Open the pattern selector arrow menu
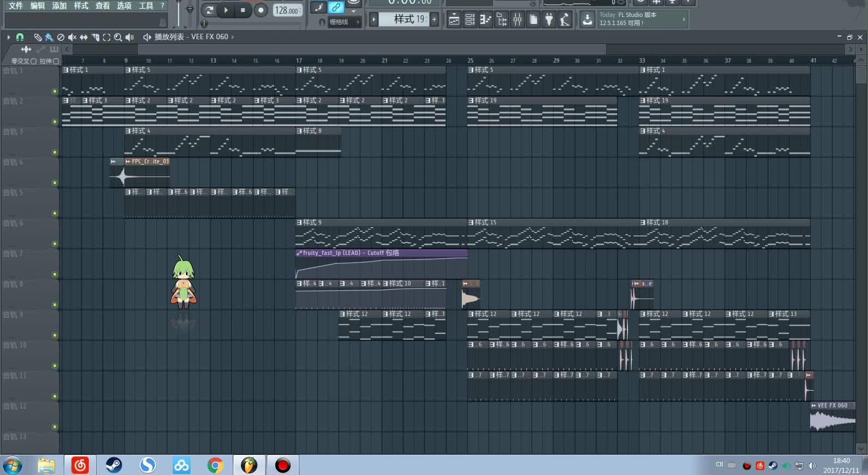The height and width of the screenshot is (475, 868). point(373,20)
